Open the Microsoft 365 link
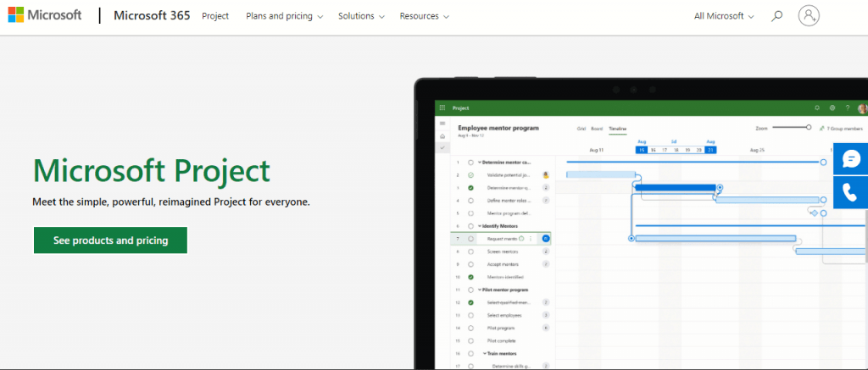This screenshot has height=370, width=868. (152, 15)
